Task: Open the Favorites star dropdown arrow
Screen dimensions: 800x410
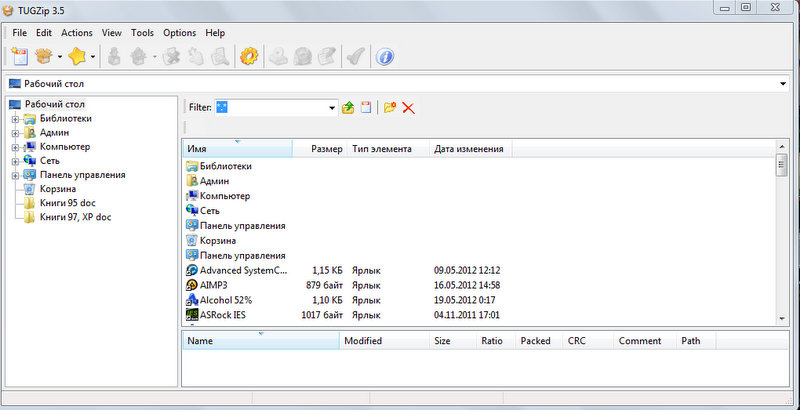Action: click(x=93, y=57)
